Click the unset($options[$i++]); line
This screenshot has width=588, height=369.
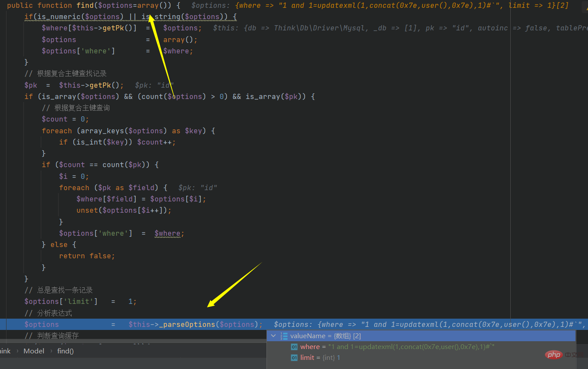pyautogui.click(x=124, y=210)
